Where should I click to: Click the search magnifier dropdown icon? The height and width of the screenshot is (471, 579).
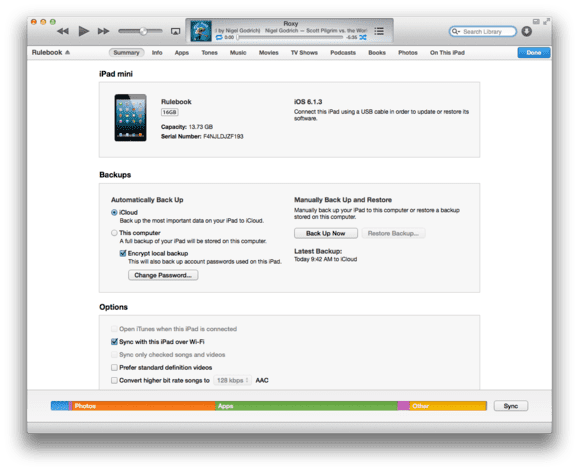click(456, 32)
